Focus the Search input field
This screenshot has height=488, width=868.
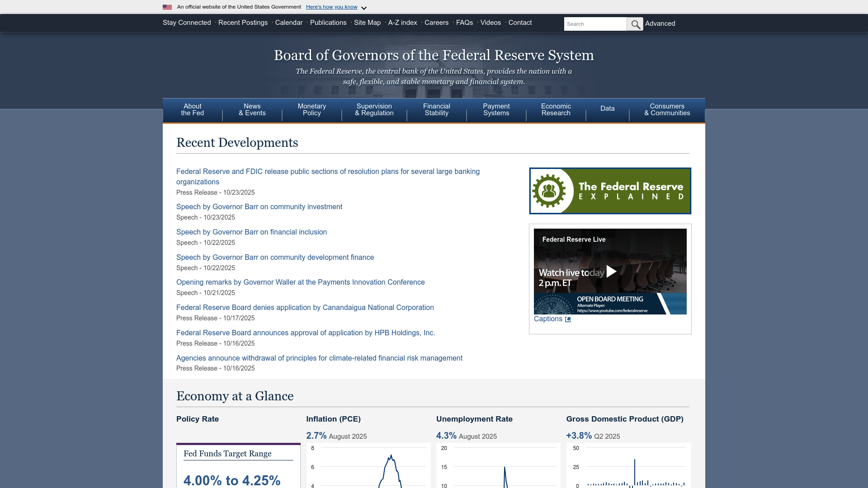[x=595, y=24]
